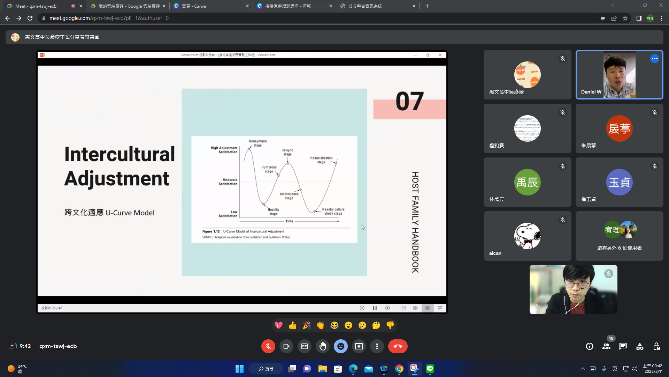Open a new browser tab
The image size is (669, 377).
click(x=427, y=6)
